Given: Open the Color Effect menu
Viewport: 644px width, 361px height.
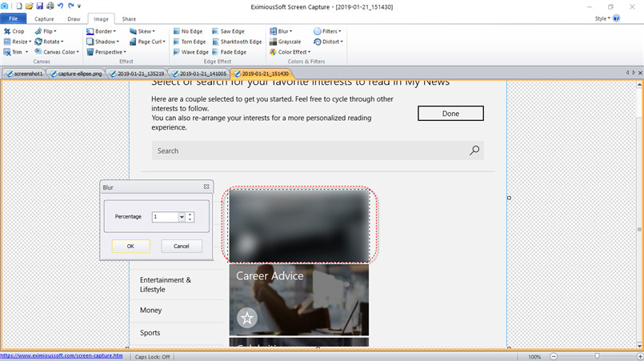Looking at the screenshot, I should 290,52.
